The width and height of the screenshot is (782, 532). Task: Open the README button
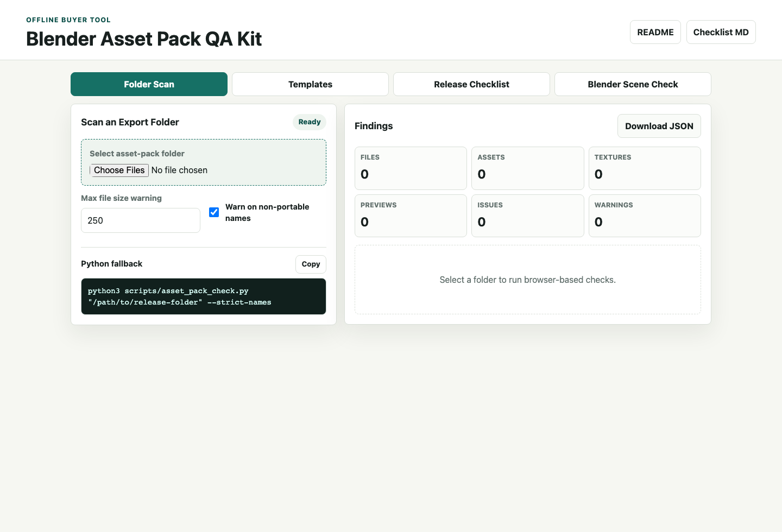pos(655,32)
